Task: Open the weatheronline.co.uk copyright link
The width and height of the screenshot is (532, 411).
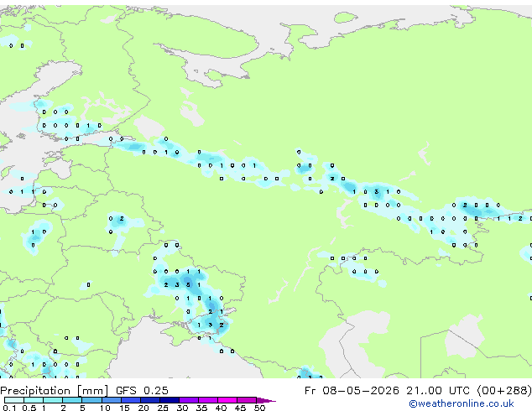Action: 462,403
